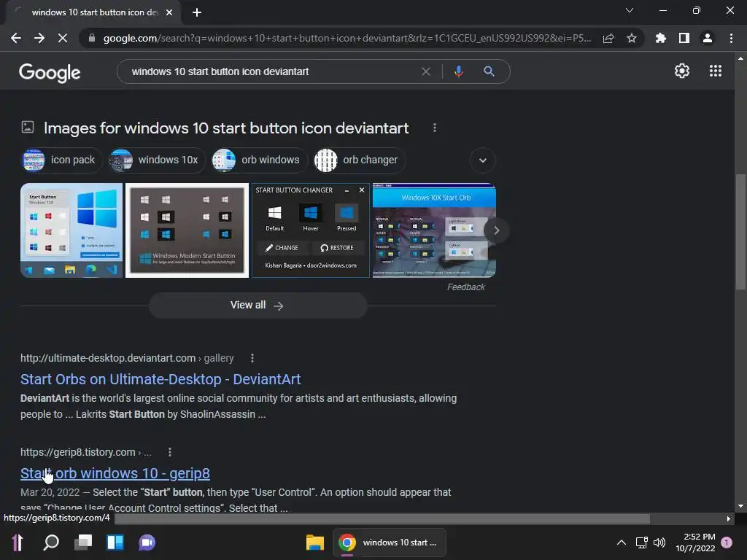Open the Google apps grid

[x=715, y=71]
